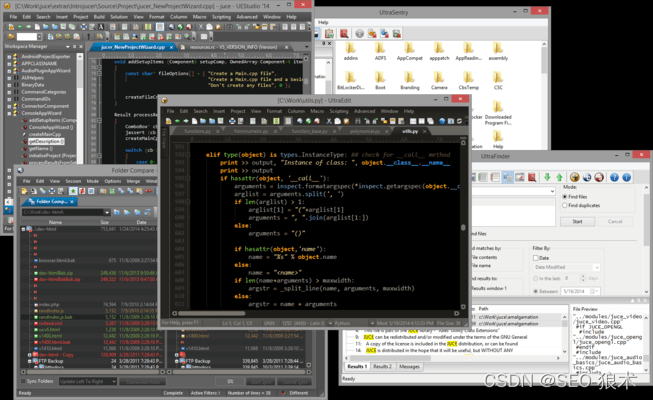This screenshot has height=400, width=653.
Task: Select the browser.html.bak row in Folder Compare
Action: click(x=89, y=260)
